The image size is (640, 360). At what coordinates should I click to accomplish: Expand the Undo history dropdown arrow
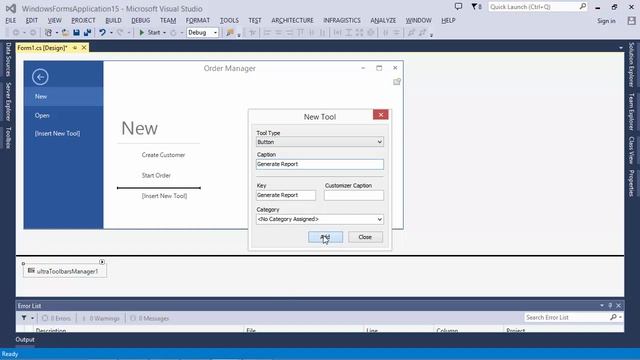click(111, 33)
